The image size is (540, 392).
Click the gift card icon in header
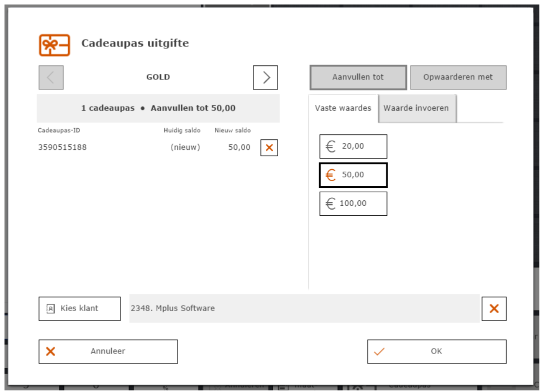point(54,45)
